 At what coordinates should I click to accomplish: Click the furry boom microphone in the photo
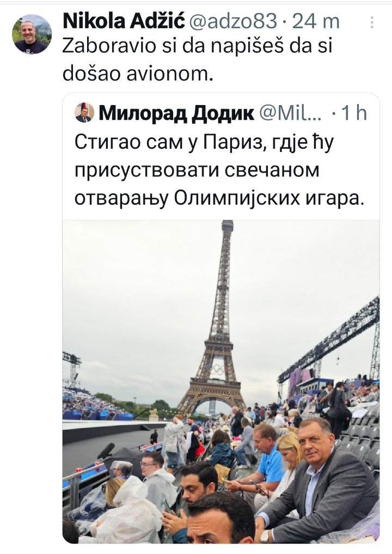tap(106, 450)
